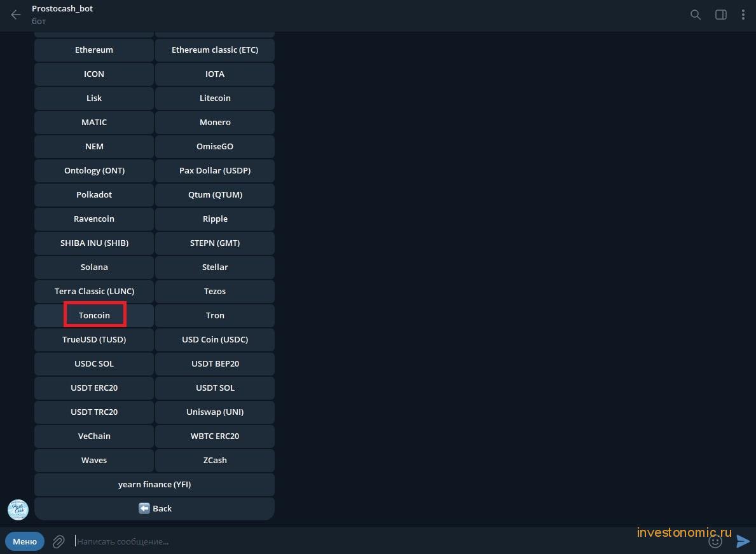Viewport: 756px width, 554px height.
Task: Send message with paper plane icon
Action: click(743, 541)
